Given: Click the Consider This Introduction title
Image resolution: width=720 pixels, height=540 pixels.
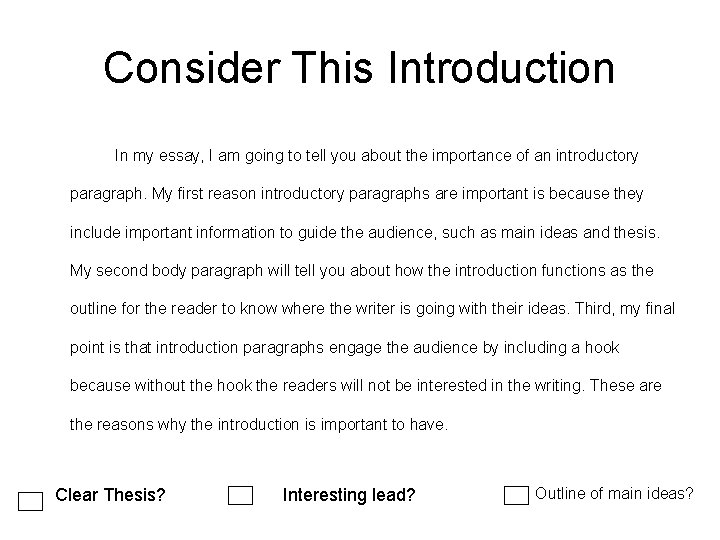Looking at the screenshot, I should (x=359, y=68).
